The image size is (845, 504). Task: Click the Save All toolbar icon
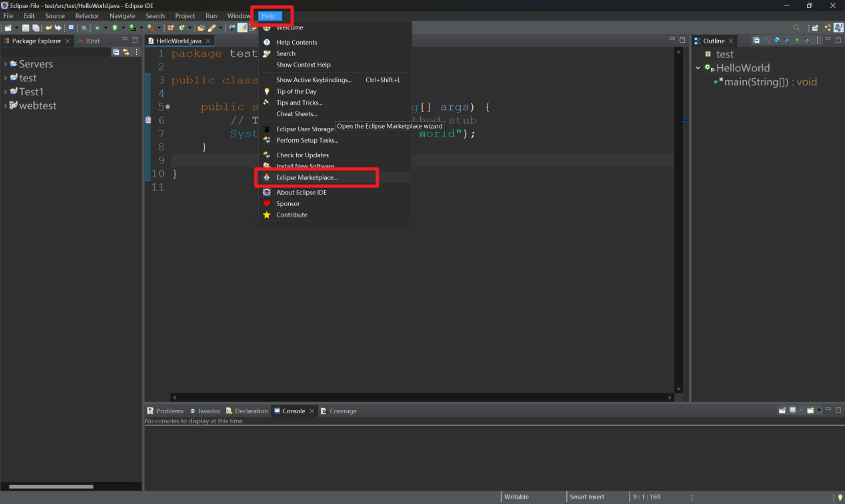tap(36, 28)
